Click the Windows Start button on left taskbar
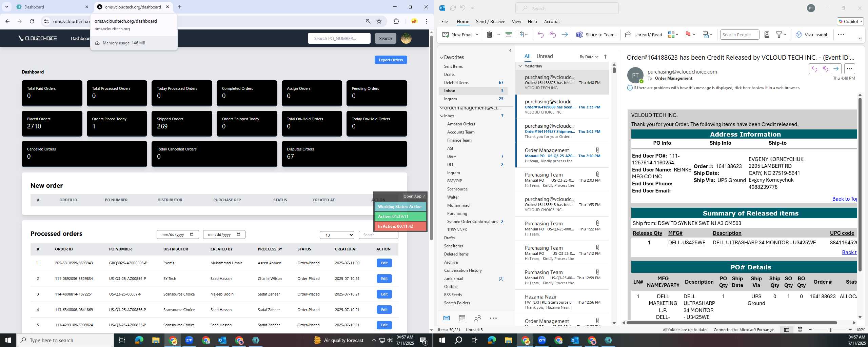The height and width of the screenshot is (347, 868). pyautogui.click(x=8, y=340)
